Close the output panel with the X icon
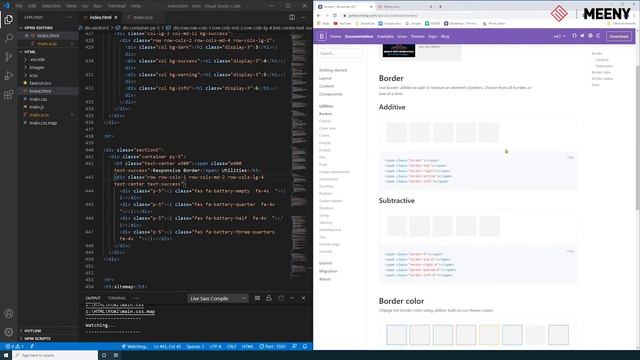Image resolution: width=640 pixels, height=360 pixels. [x=303, y=298]
